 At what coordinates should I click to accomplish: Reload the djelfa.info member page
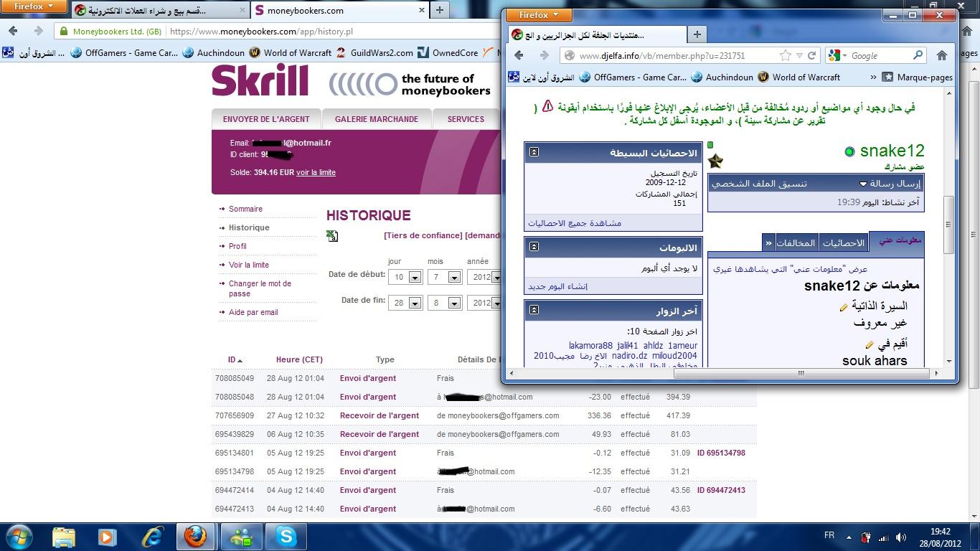[812, 55]
